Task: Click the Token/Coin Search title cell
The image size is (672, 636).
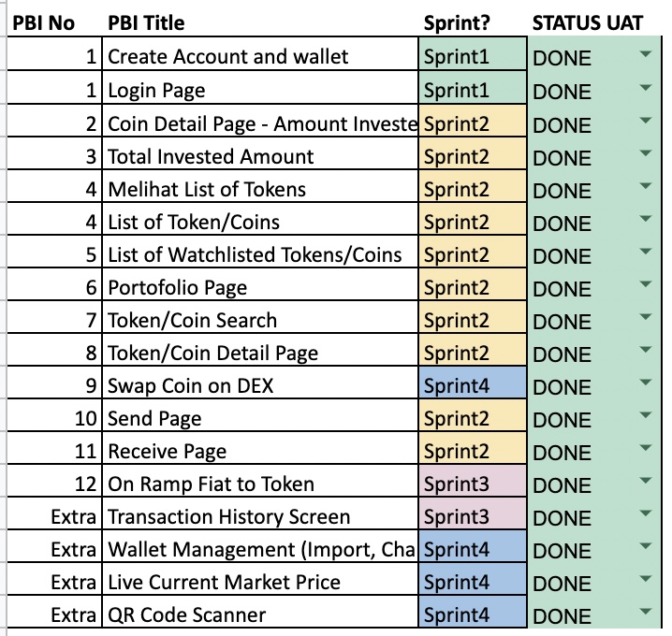Action: click(260, 320)
